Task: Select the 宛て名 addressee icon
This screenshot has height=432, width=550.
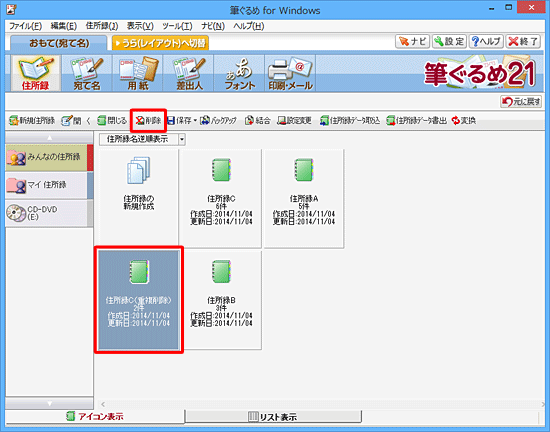Action: click(87, 73)
